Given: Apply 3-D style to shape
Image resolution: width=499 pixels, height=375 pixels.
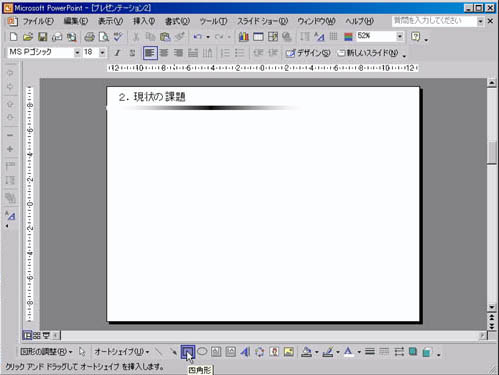Looking at the screenshot, I should tap(427, 352).
